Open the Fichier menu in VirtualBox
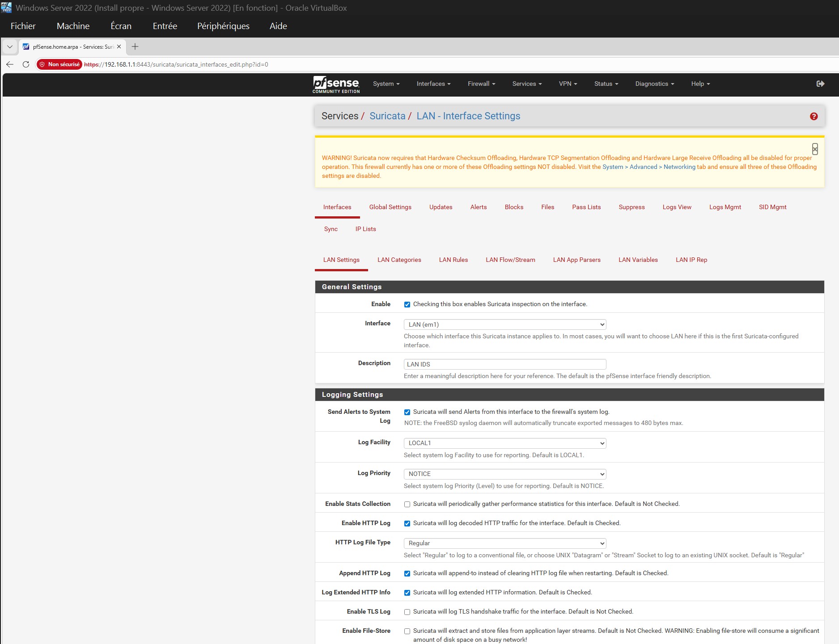Viewport: 839px width, 644px height. click(x=23, y=26)
